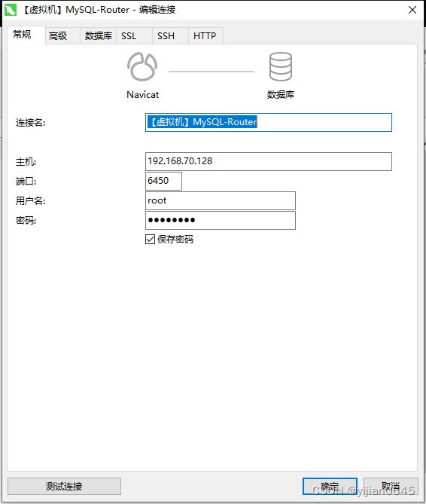Click the 端口 field showing 6450
The height and width of the screenshot is (504, 426).
coord(163,181)
